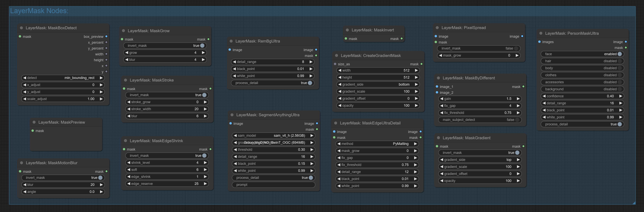The height and width of the screenshot is (212, 644).
Task: Click the LayerMask Nodes group title
Action: click(x=39, y=11)
